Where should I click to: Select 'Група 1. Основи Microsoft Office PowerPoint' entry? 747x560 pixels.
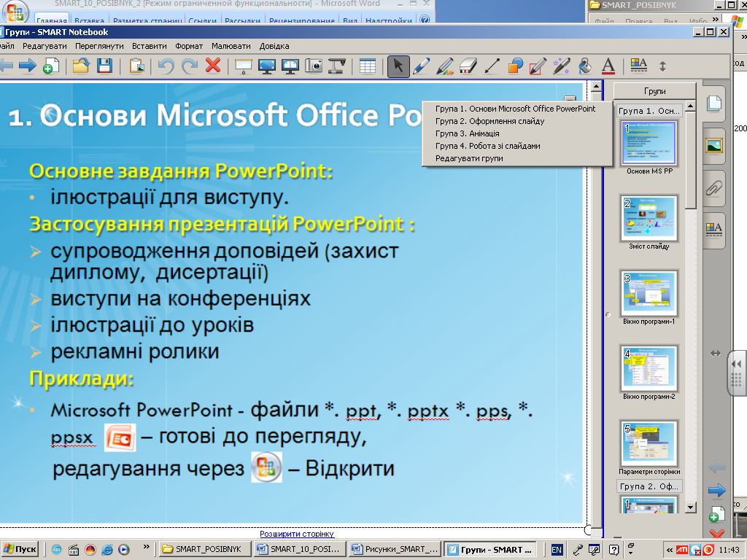[516, 109]
